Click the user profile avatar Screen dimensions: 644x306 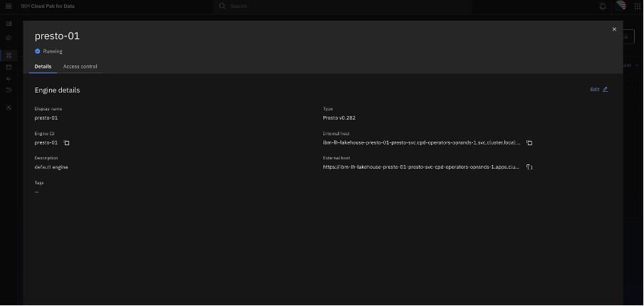pyautogui.click(x=620, y=6)
